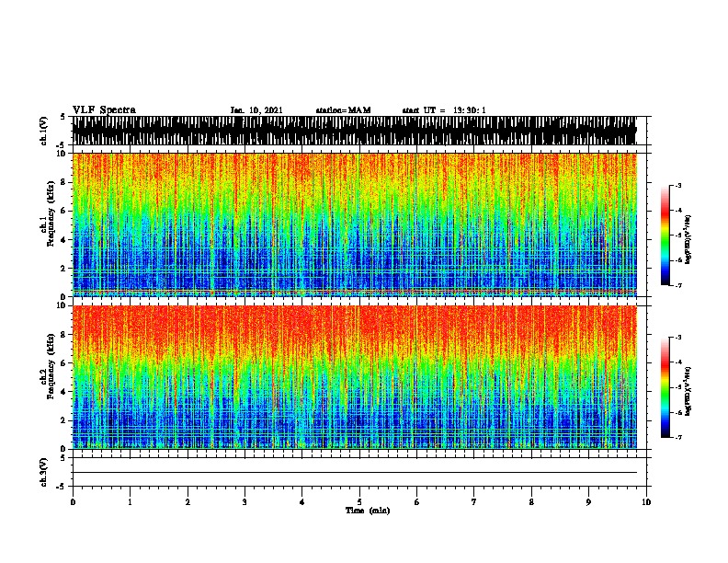Image resolution: width=728 pixels, height=563 pixels.
Task: Click time axis tick label "6"
Action: tap(417, 502)
